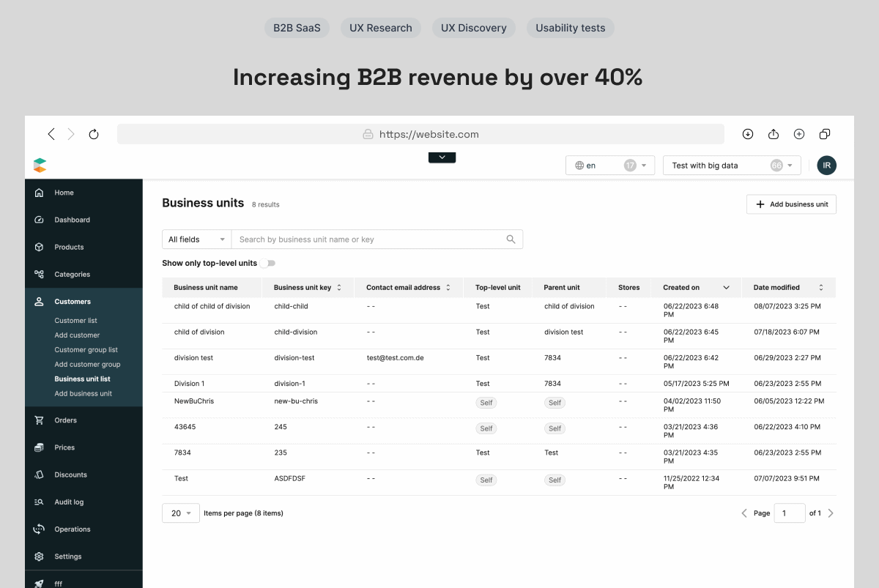Click the Orders cart icon

(x=39, y=420)
